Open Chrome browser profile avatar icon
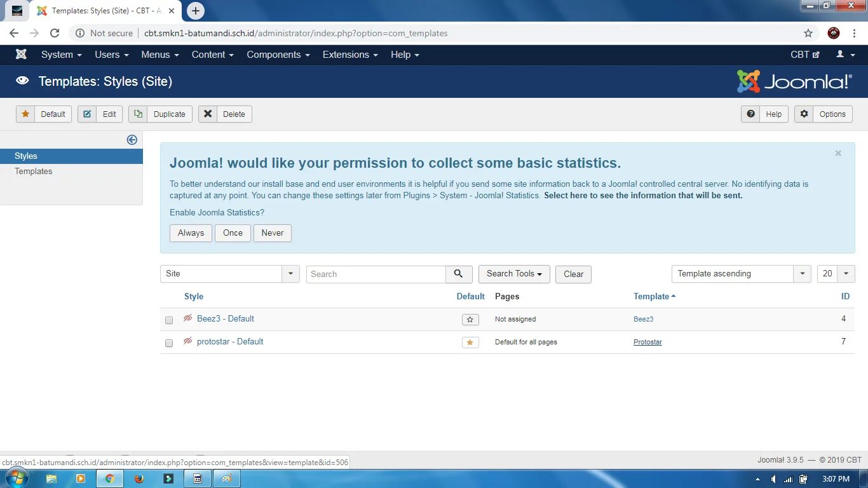Screen dimensions: 868x488 point(834,33)
